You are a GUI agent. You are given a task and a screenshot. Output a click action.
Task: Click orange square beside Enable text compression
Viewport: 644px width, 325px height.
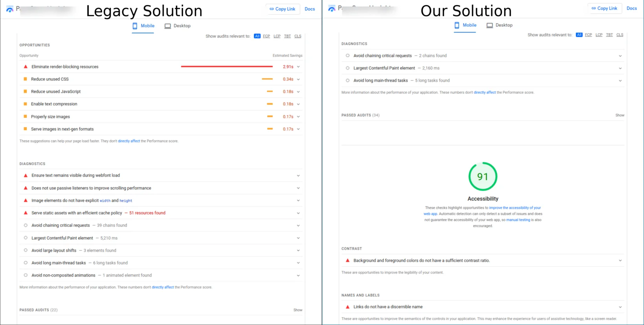tap(26, 104)
